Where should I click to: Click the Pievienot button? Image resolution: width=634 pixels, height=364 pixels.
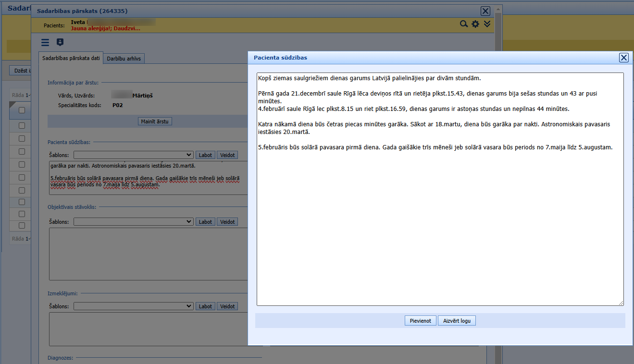pos(421,321)
